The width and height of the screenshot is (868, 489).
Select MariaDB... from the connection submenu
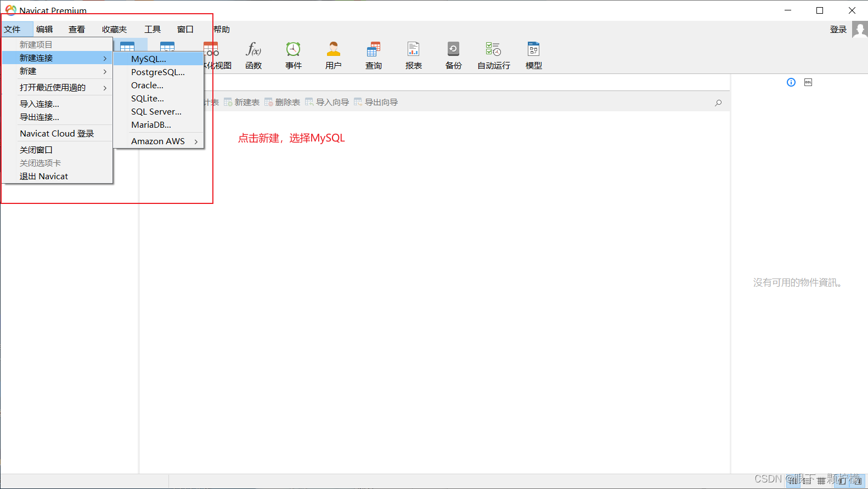point(159,124)
